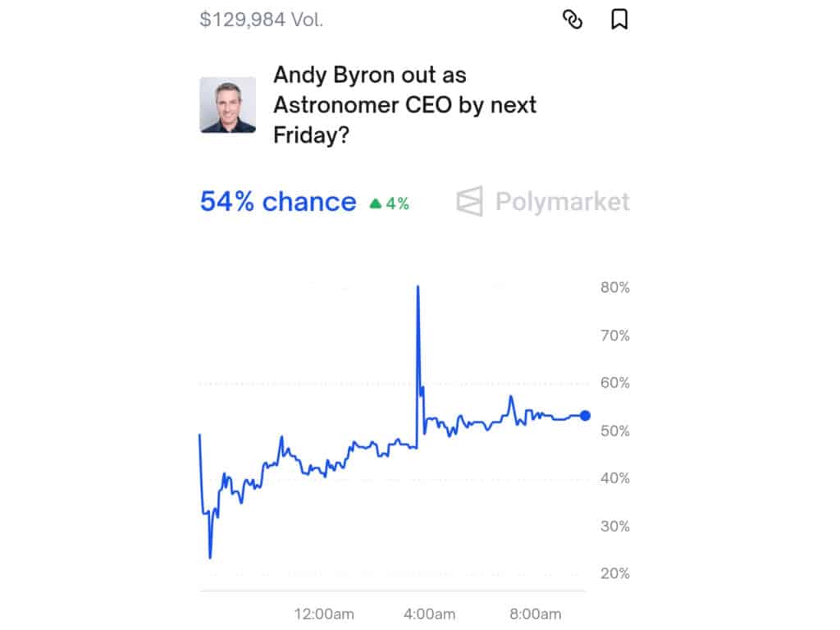
Task: Open the market title about Astronomer CEO
Action: 404,105
